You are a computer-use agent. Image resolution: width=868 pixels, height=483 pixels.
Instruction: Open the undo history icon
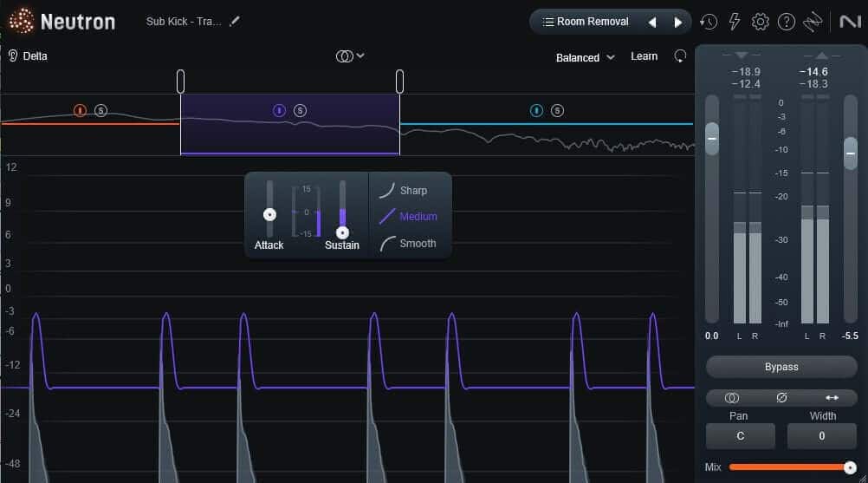tap(709, 22)
